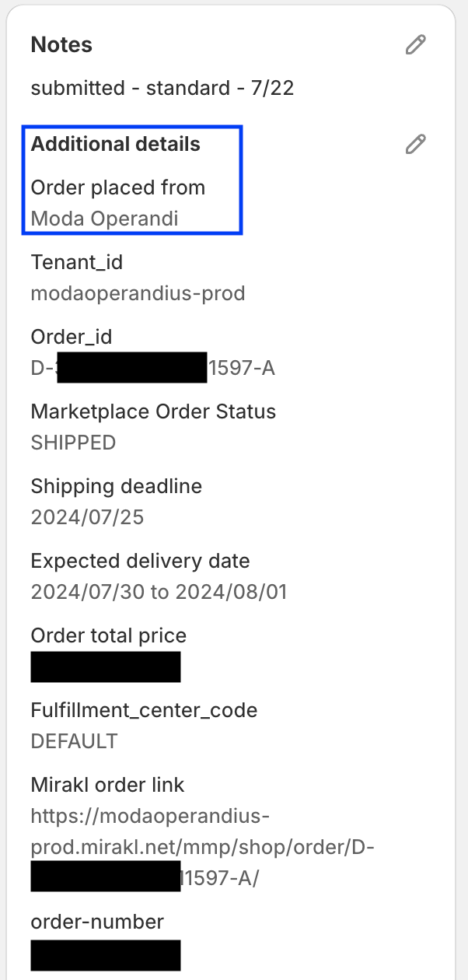Click the redacted order-number value
468x980 pixels.
coord(106,954)
